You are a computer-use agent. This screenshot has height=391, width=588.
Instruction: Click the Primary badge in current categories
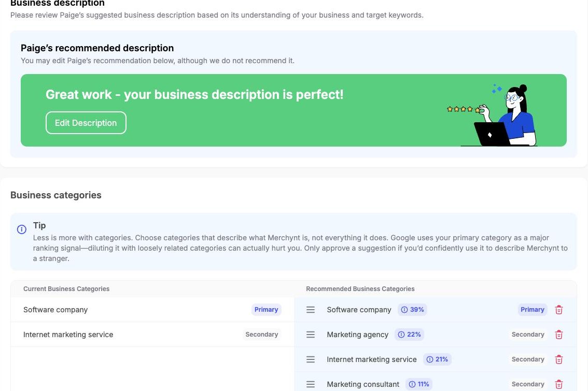coord(266,310)
